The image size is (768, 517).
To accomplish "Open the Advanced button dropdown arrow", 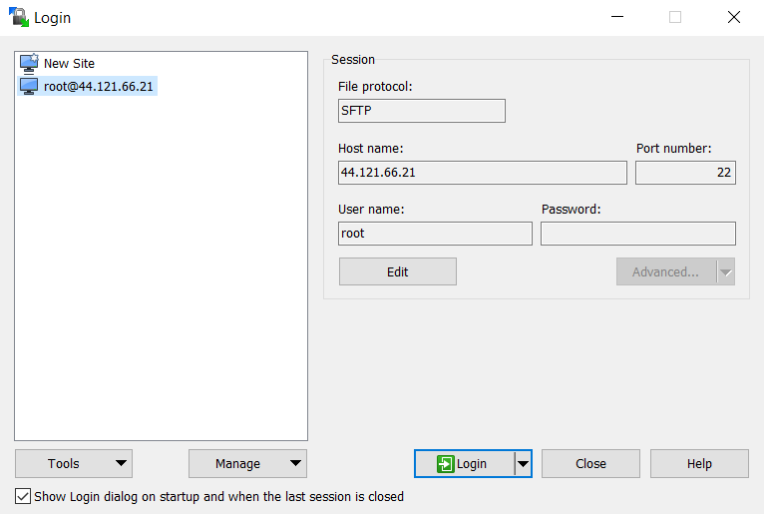I will click(726, 272).
